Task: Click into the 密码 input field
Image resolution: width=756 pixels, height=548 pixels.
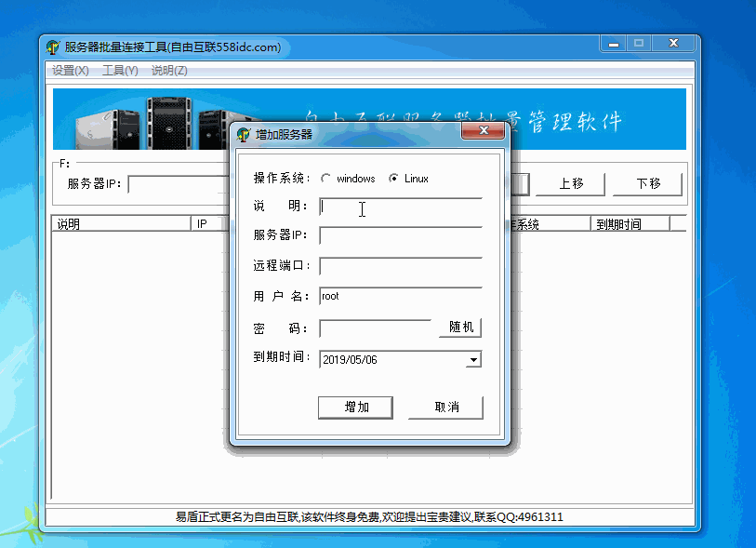Action: click(375, 328)
